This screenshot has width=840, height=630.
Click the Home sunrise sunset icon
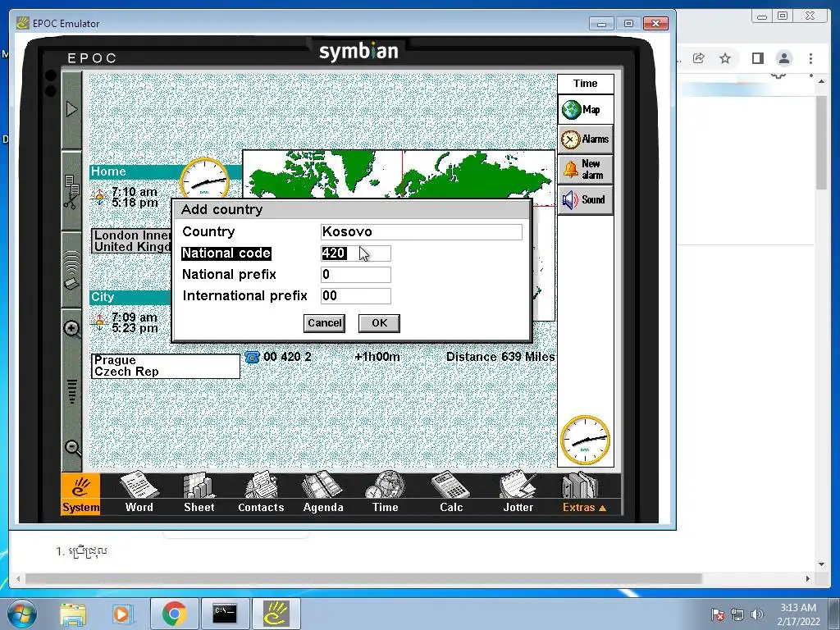click(x=99, y=197)
